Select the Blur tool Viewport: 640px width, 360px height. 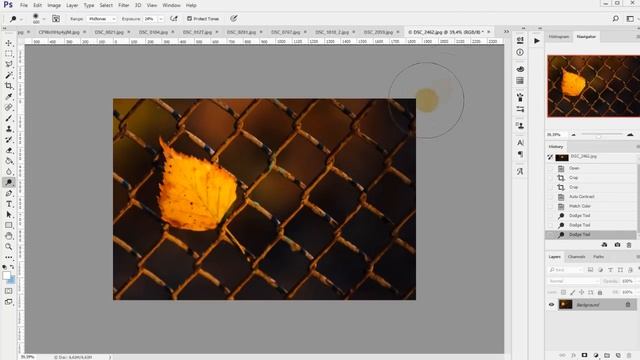click(9, 171)
